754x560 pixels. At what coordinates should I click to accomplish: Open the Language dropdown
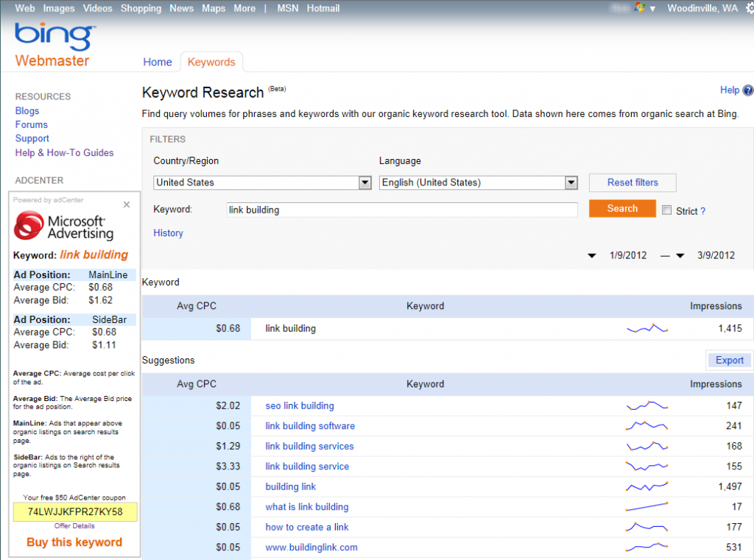(571, 182)
